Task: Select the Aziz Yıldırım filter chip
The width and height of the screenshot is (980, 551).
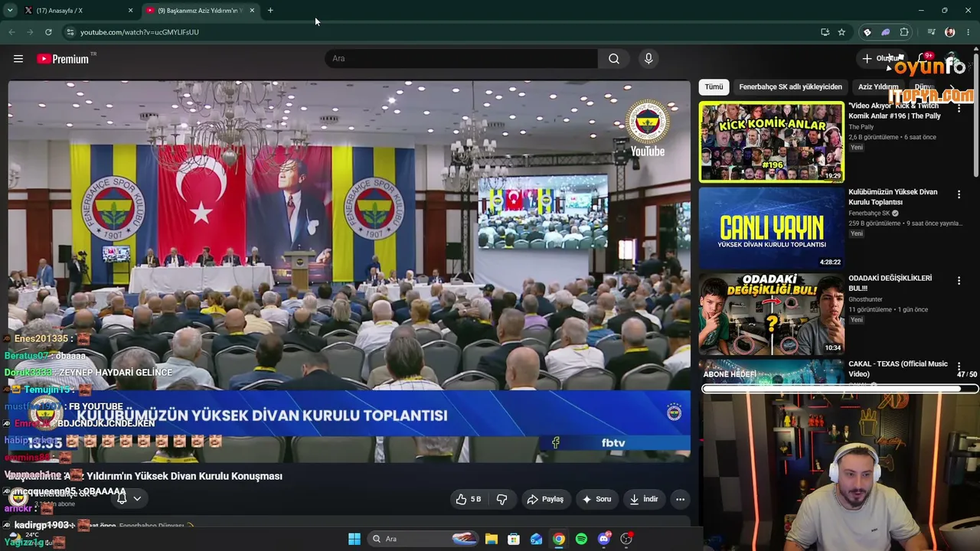Action: point(878,87)
